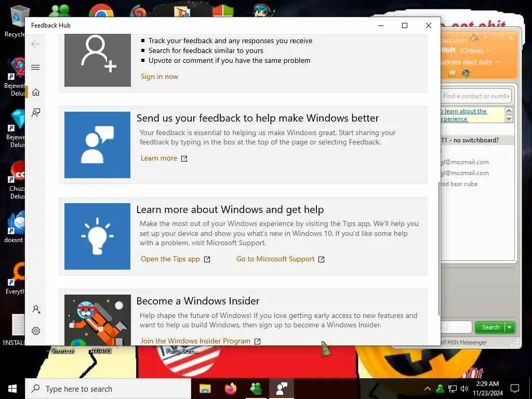This screenshot has width=532, height=399.
Task: Open the Feedback section icon in the sidebar
Action: (36, 113)
